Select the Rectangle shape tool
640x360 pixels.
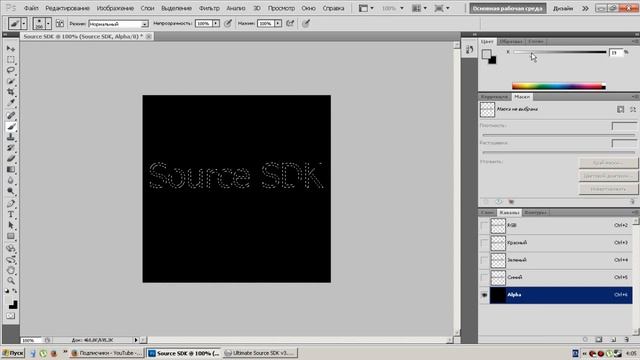pos(11,236)
